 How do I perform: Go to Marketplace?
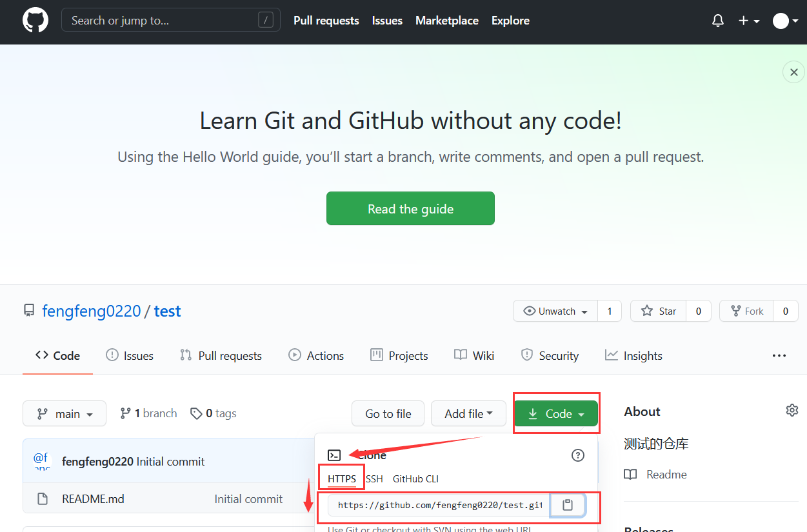click(447, 21)
